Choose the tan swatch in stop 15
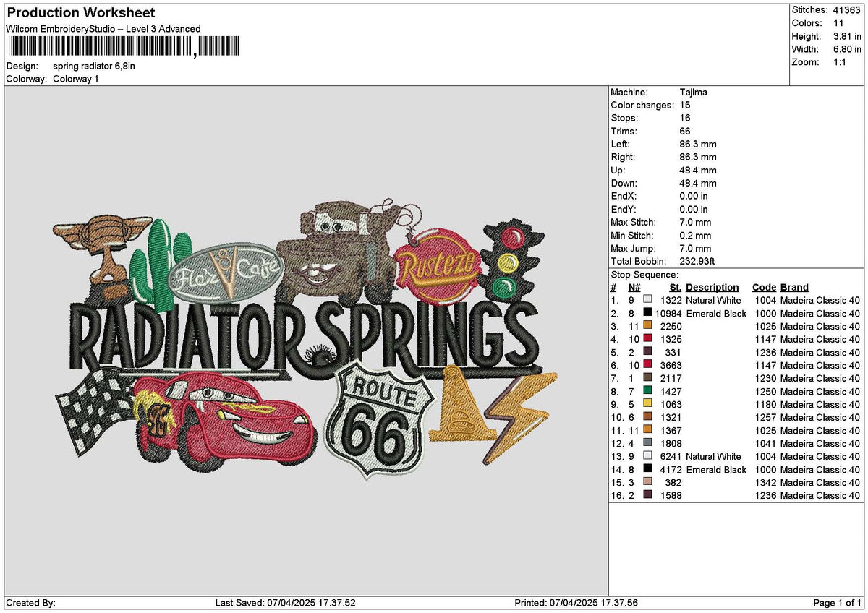This screenshot has height=613, width=868. pyautogui.click(x=647, y=482)
